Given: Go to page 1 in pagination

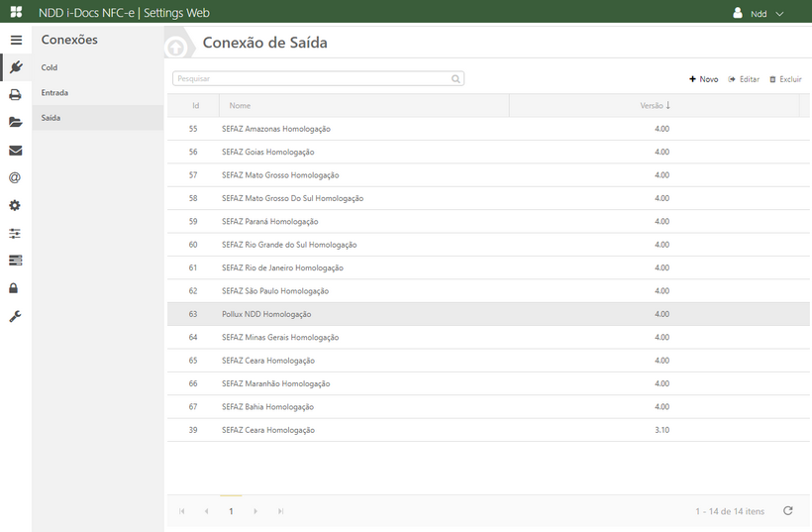Looking at the screenshot, I should tap(231, 511).
